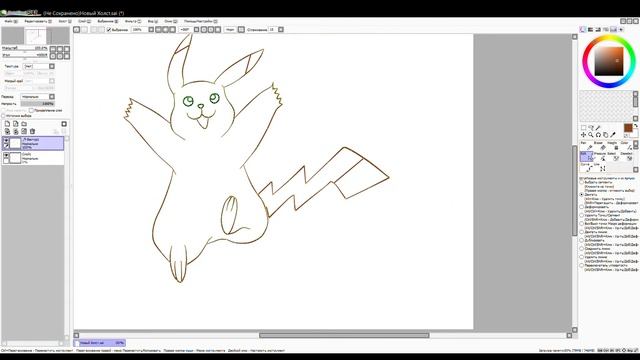
Task: Select the Zoom magnifier tool
Action: point(591,135)
